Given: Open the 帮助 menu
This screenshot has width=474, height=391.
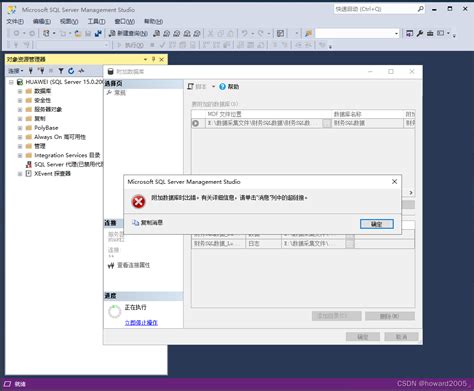Looking at the screenshot, I should pos(153,21).
